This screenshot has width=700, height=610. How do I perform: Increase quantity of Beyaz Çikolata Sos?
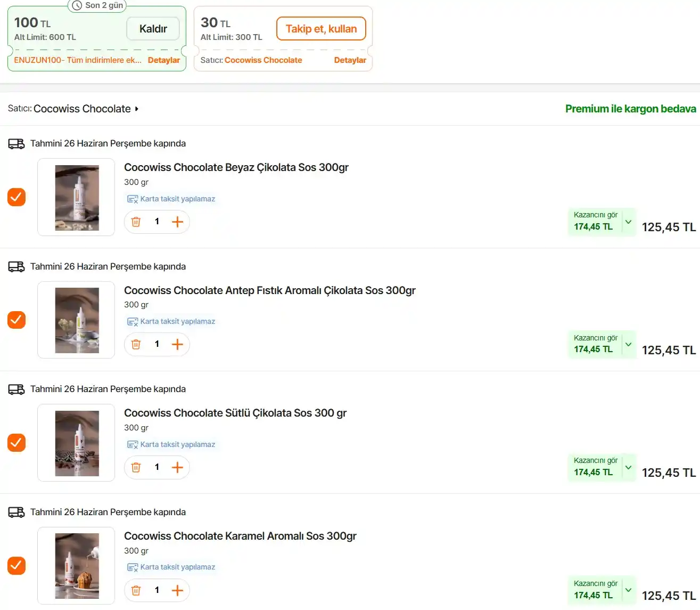tap(177, 222)
